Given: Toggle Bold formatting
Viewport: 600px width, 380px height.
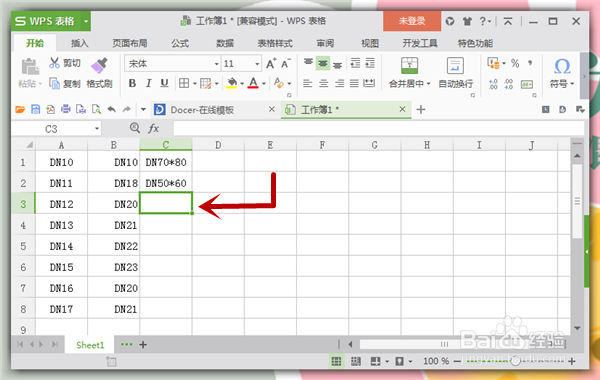Looking at the screenshot, I should 132,83.
